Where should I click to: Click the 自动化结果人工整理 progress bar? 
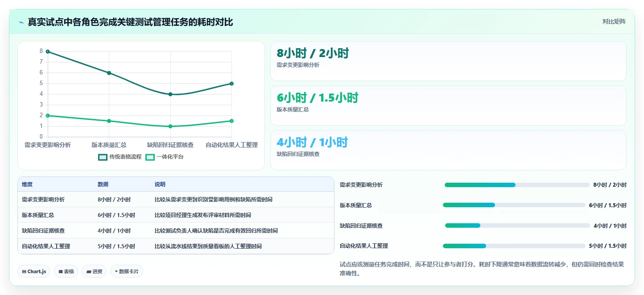[x=514, y=246]
